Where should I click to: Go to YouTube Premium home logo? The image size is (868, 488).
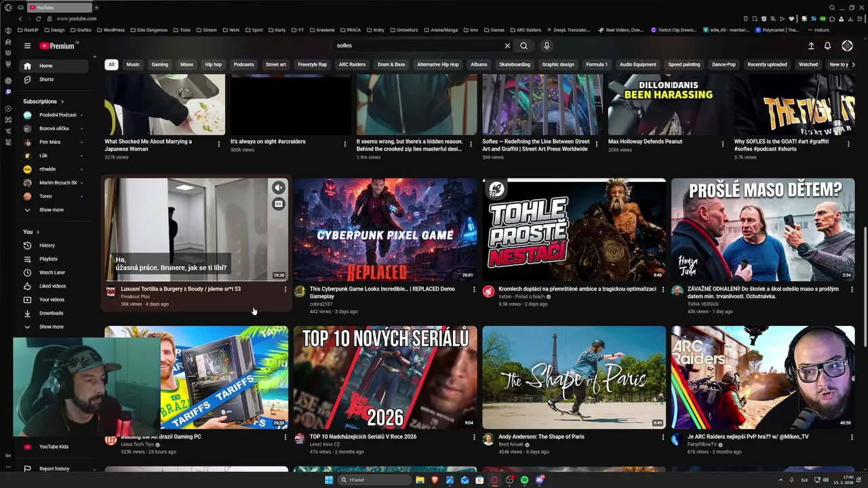pyautogui.click(x=57, y=46)
